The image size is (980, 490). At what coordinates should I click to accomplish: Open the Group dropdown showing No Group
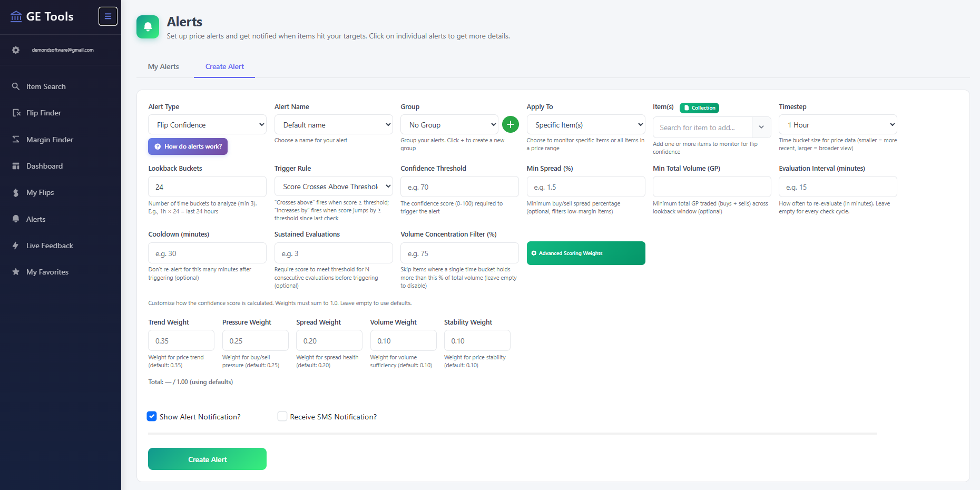click(x=449, y=125)
